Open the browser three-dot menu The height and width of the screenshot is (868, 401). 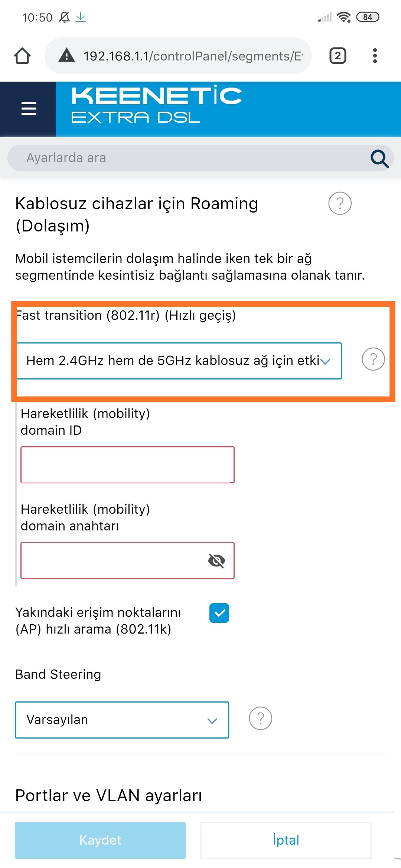375,56
